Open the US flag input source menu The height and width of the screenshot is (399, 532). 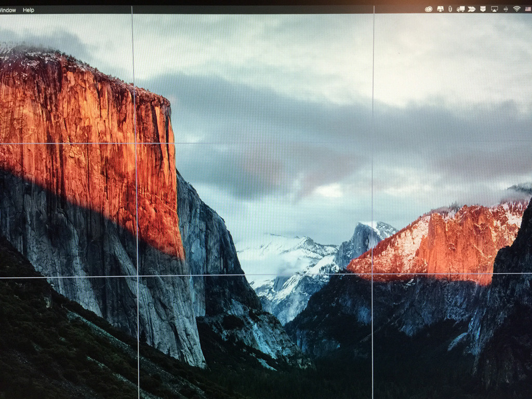tap(528, 9)
